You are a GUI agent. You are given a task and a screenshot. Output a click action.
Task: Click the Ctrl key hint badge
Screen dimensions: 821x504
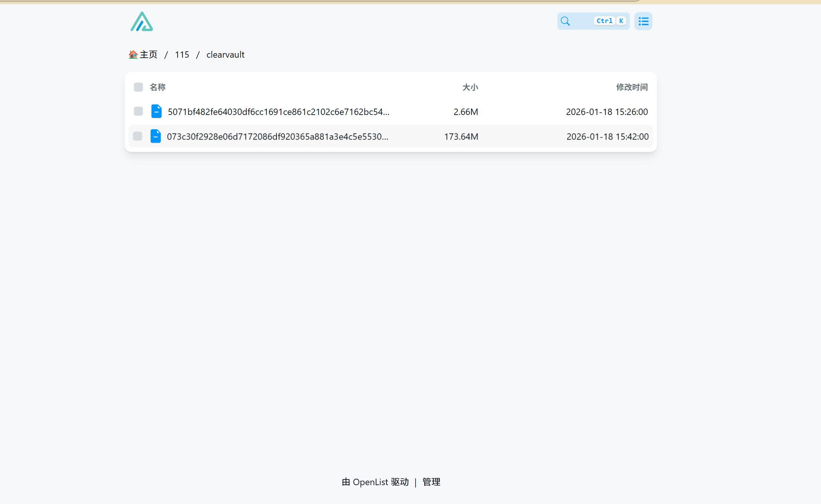coord(604,21)
